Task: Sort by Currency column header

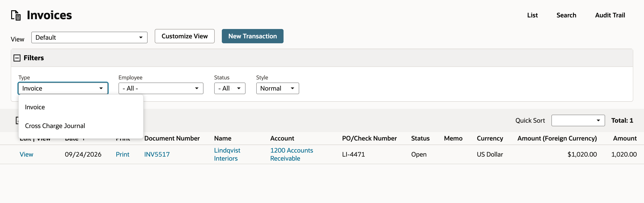Action: click(x=490, y=138)
